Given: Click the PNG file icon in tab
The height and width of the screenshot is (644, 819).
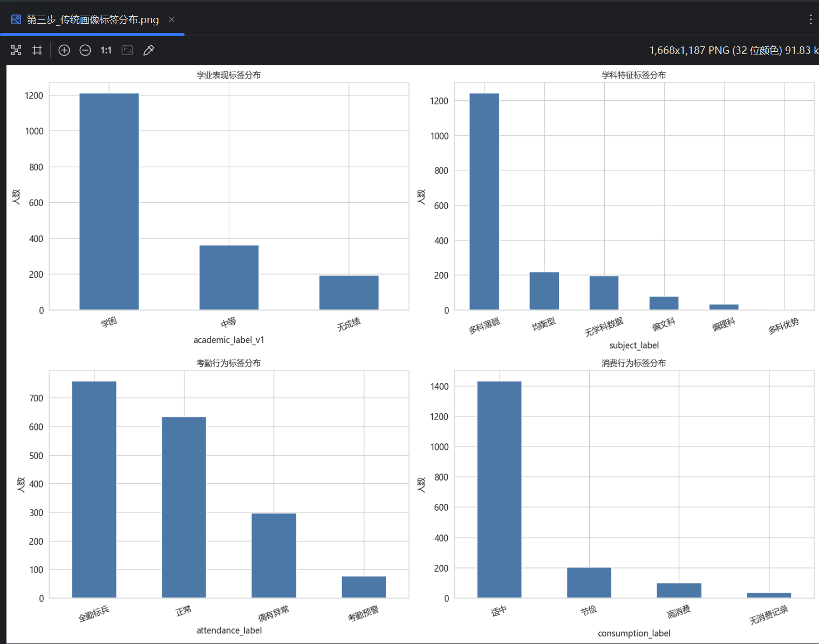Looking at the screenshot, I should 16,19.
